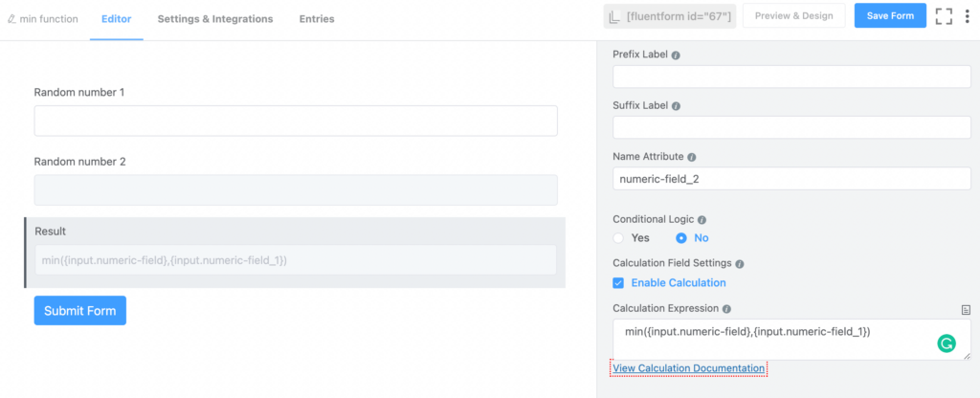Click the Suffix Label info icon
The height and width of the screenshot is (398, 980).
(x=677, y=106)
